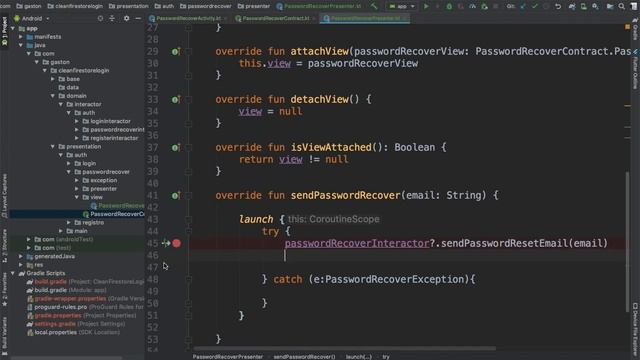640x360 pixels.
Task: Collapse the Gradle Scripts node
Action: (x=13, y=273)
